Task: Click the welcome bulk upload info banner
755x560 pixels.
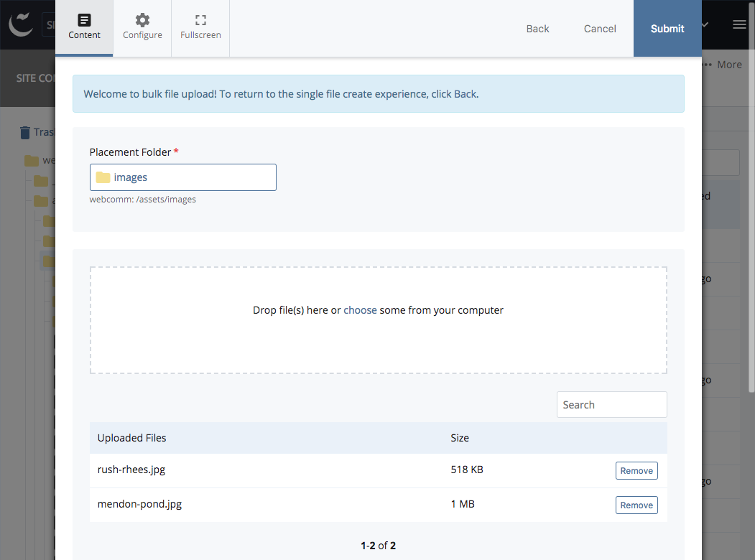Action: [x=378, y=94]
